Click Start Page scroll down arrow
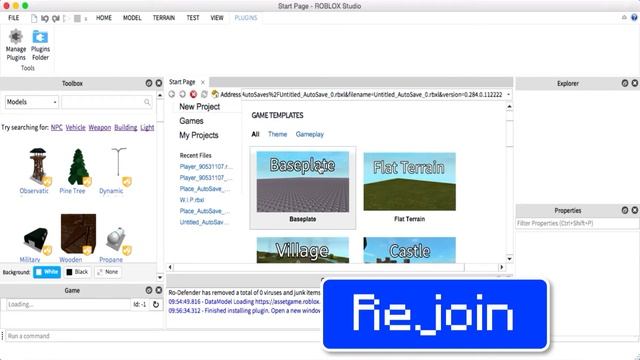This screenshot has width=640, height=360. pyautogui.click(x=509, y=259)
